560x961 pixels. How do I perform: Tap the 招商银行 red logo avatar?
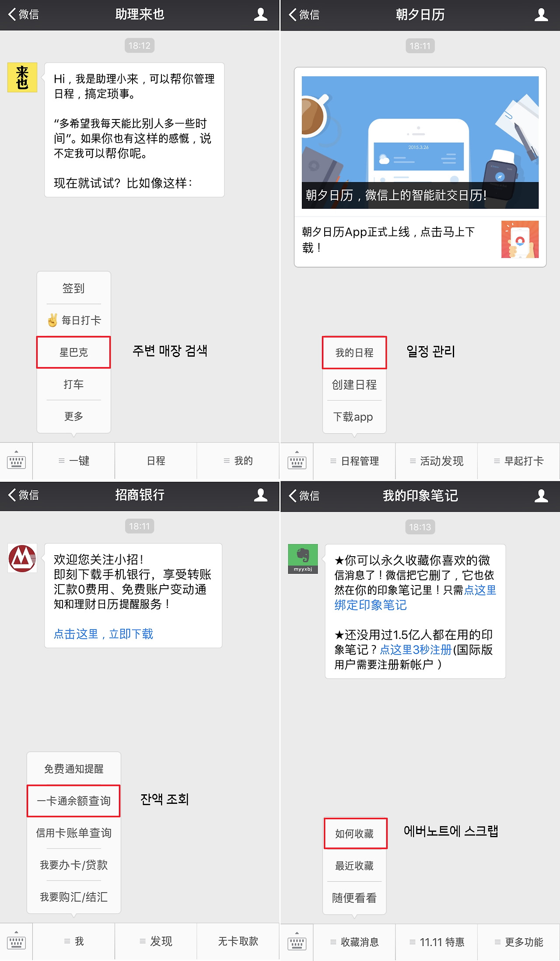pyautogui.click(x=22, y=558)
